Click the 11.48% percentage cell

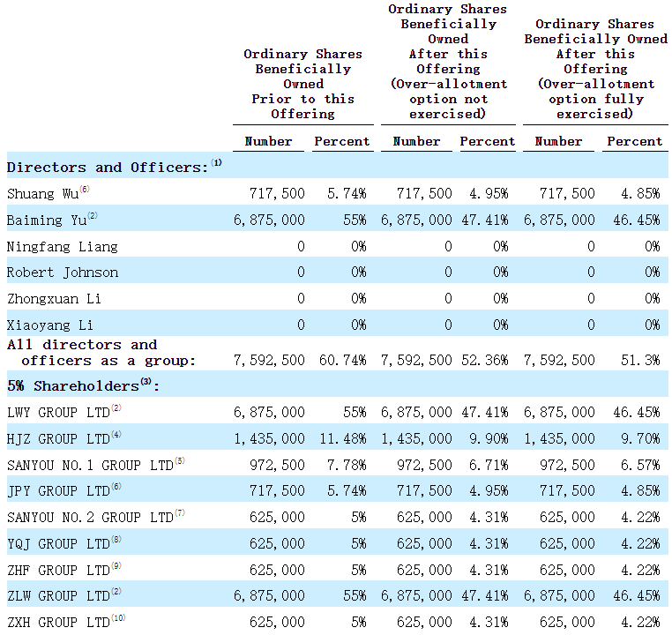pos(345,438)
